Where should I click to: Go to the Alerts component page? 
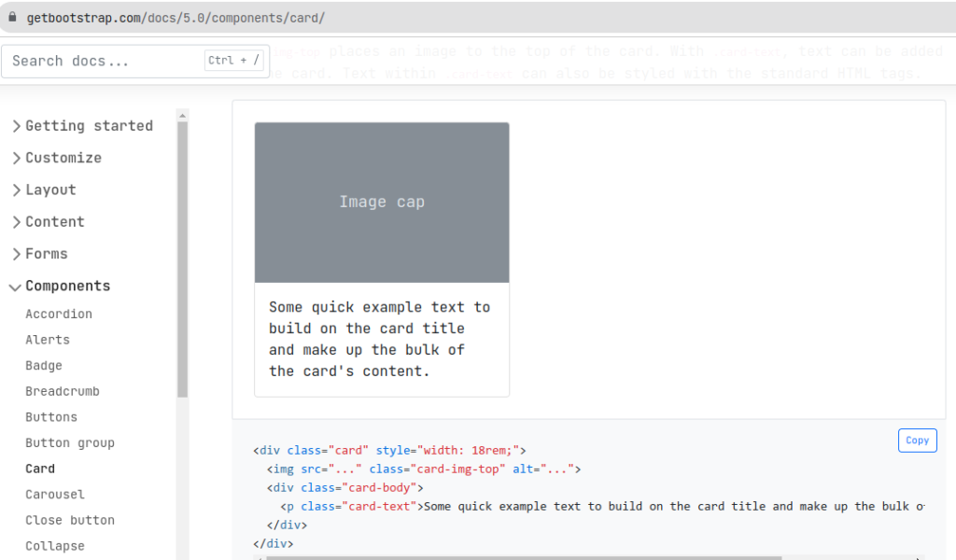[48, 340]
